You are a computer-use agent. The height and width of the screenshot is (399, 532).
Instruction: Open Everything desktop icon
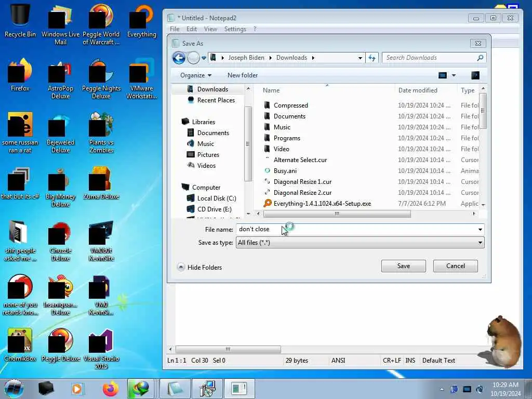(x=141, y=20)
